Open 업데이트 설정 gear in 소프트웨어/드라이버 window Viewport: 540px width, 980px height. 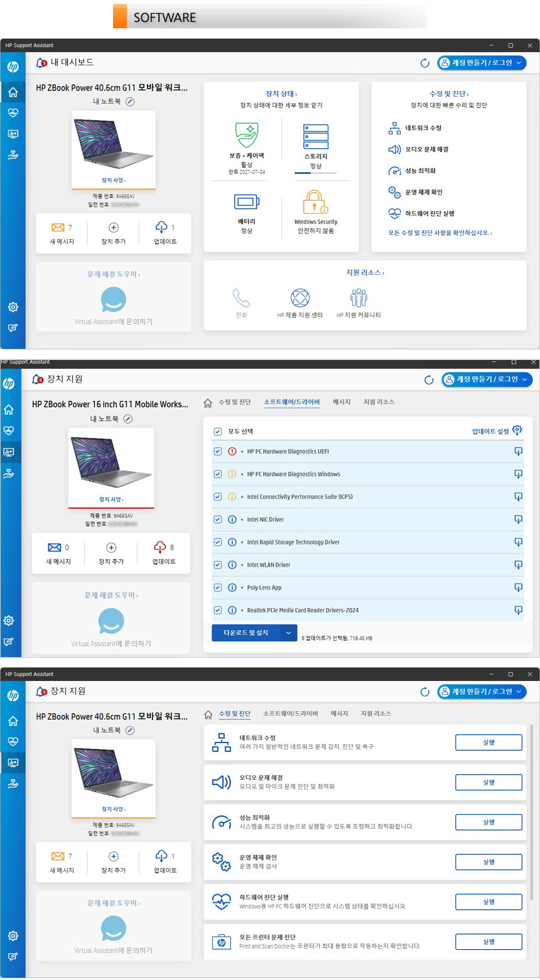tap(517, 430)
